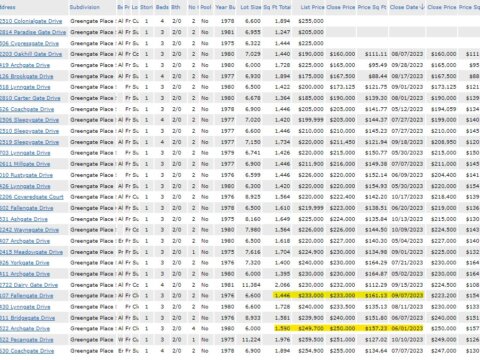This screenshot has width=480, height=360.
Task: Click the $164.87 price per sq ft cell
Action: (x=376, y=274)
